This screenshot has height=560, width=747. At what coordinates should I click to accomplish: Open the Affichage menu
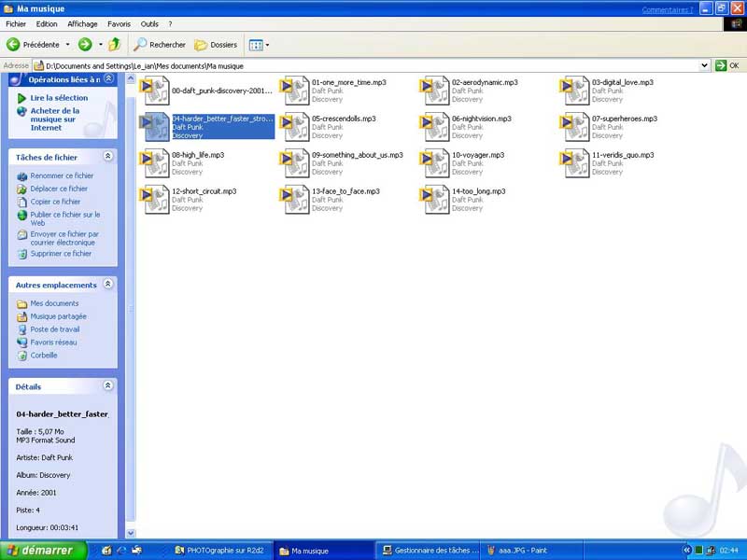coord(82,24)
